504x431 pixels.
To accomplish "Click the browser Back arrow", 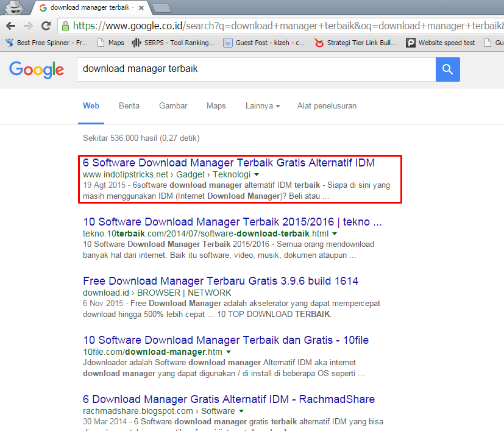I will pyautogui.click(x=10, y=26).
